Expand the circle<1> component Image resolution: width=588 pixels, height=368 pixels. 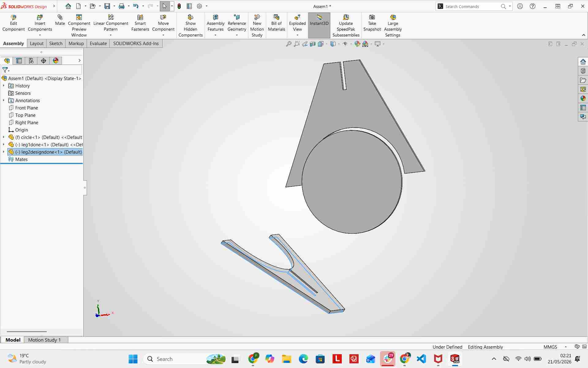coord(4,137)
